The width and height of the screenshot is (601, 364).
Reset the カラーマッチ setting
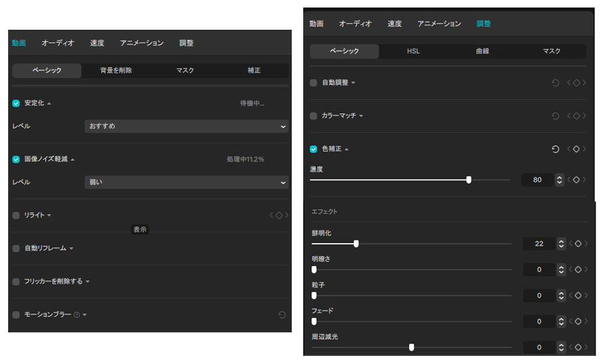coord(555,115)
